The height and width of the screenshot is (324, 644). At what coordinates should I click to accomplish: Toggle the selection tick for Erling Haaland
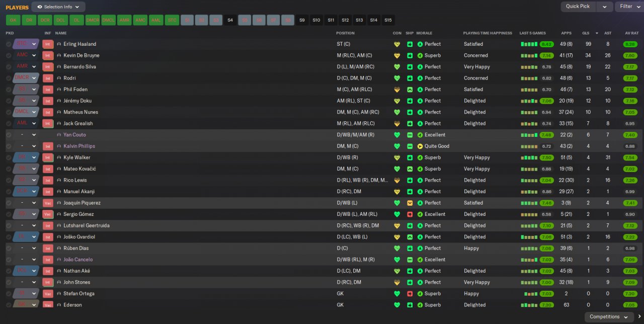pyautogui.click(x=9, y=44)
